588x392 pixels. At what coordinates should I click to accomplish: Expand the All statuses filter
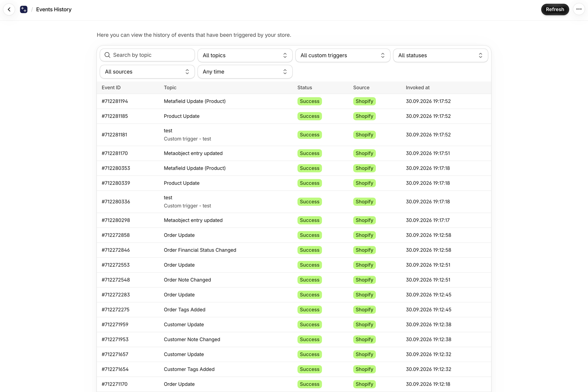point(440,55)
